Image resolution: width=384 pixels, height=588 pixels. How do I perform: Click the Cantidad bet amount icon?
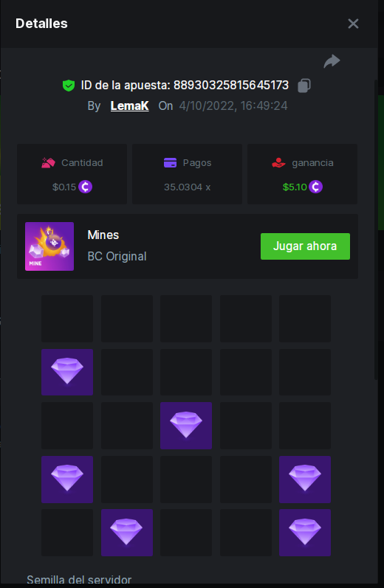(x=48, y=163)
